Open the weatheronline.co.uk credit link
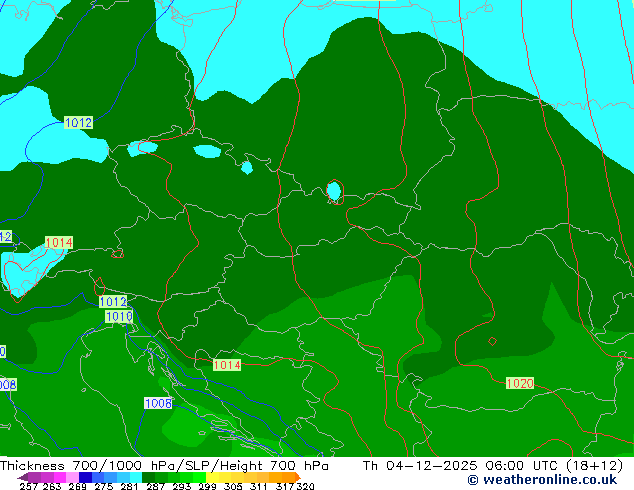Screen dimensions: 634x490 pos(542,480)
